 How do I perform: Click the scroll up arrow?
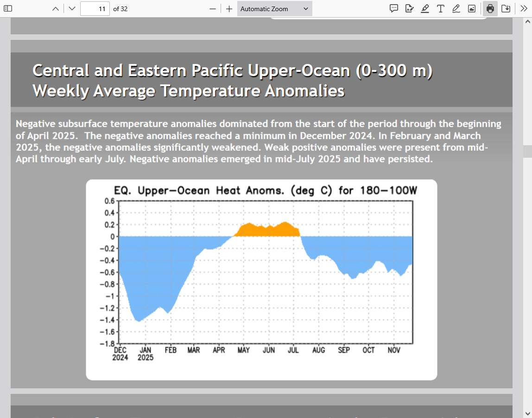(527, 22)
